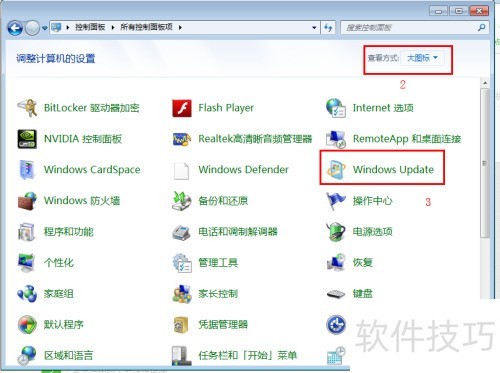The image size is (500, 373).
Task: Click the vertical scrollbar thumb
Action: coord(485,163)
